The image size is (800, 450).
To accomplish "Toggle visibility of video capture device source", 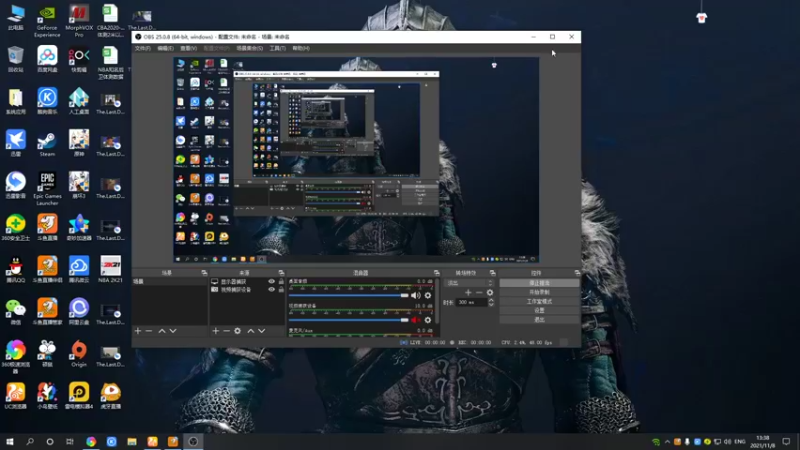I will [x=271, y=289].
